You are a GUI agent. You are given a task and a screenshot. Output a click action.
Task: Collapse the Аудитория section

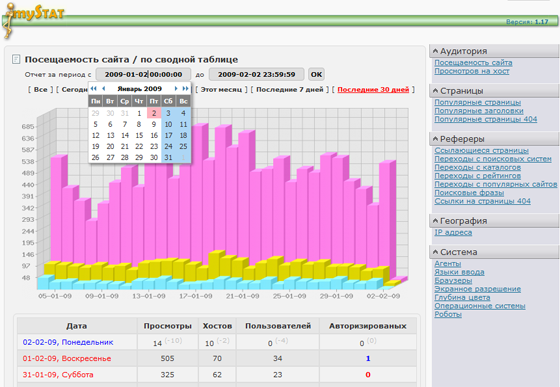point(435,51)
